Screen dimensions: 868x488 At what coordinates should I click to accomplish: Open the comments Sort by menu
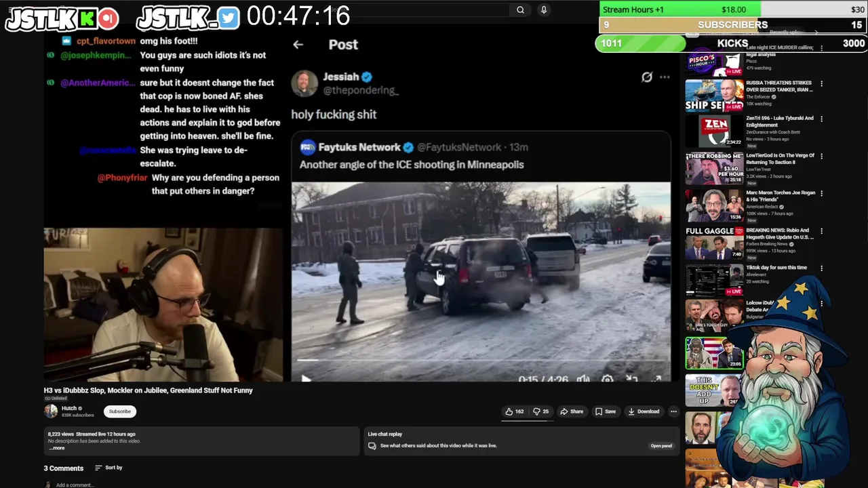click(108, 468)
